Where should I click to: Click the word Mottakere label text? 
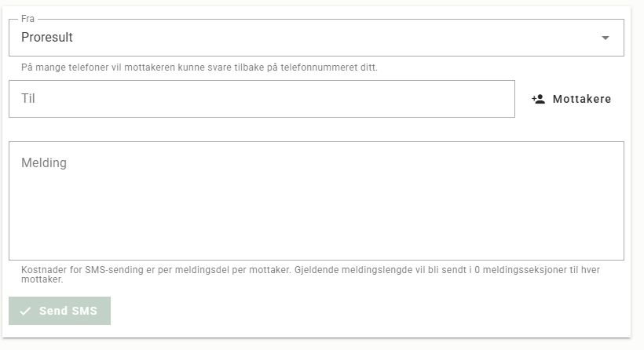(582, 99)
